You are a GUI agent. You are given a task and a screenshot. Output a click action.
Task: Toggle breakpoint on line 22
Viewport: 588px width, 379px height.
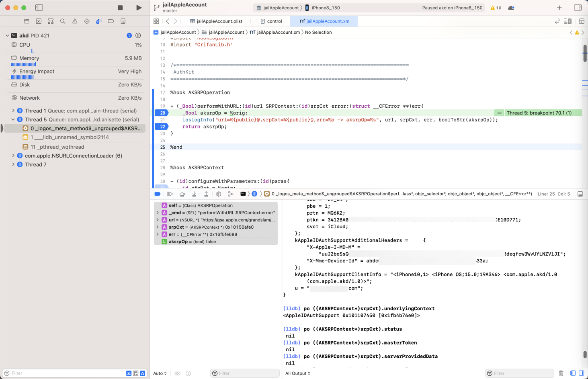pyautogui.click(x=162, y=127)
